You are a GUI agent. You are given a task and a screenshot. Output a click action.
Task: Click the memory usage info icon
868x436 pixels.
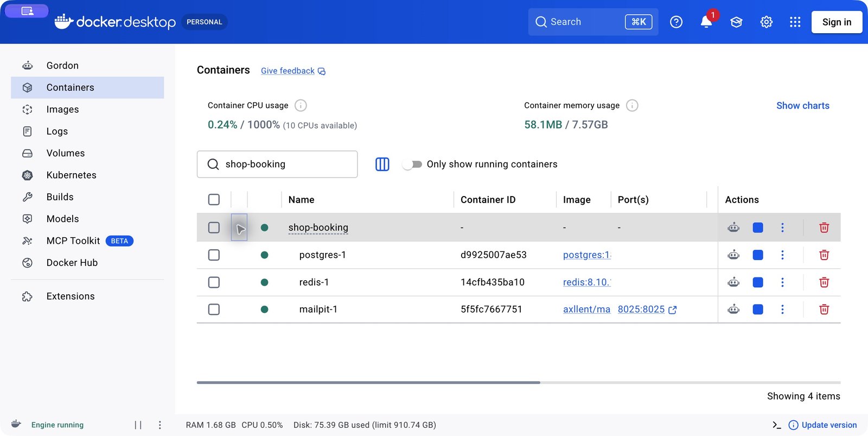(632, 105)
